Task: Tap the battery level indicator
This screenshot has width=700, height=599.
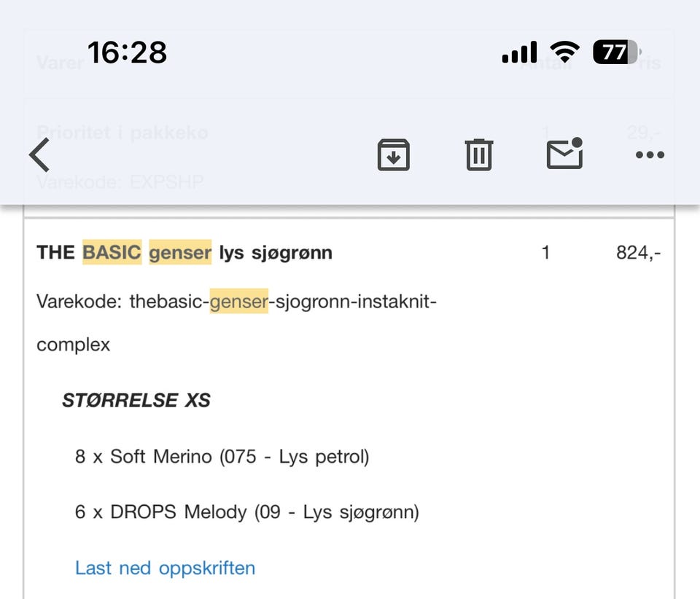Action: click(615, 52)
